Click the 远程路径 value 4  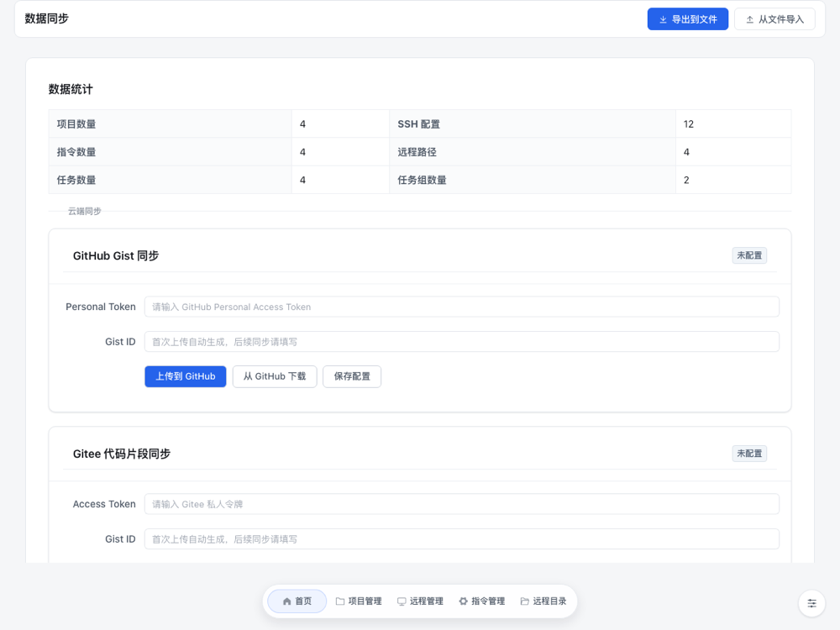tap(733, 152)
